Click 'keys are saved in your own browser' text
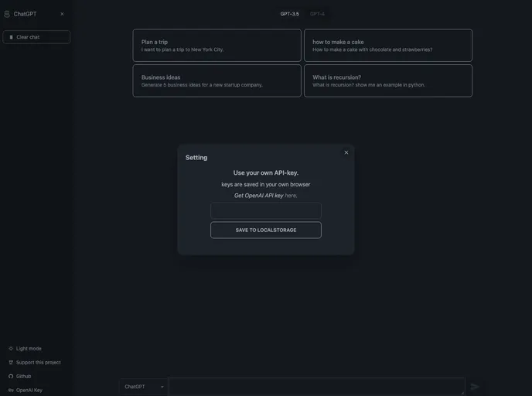The height and width of the screenshot is (396, 532). click(x=266, y=184)
